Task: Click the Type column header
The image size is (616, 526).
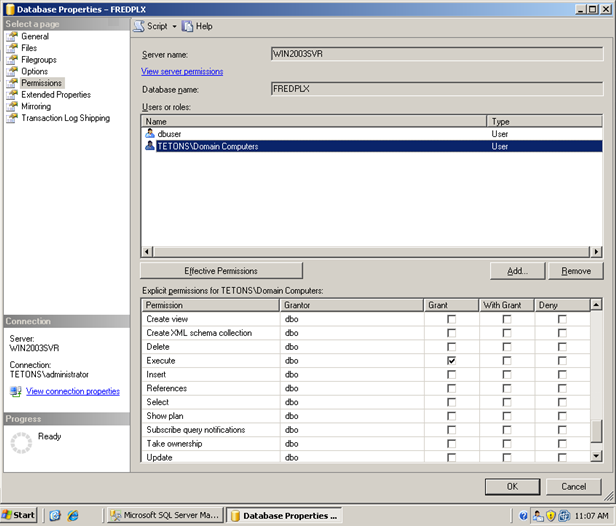Action: pyautogui.click(x=544, y=121)
